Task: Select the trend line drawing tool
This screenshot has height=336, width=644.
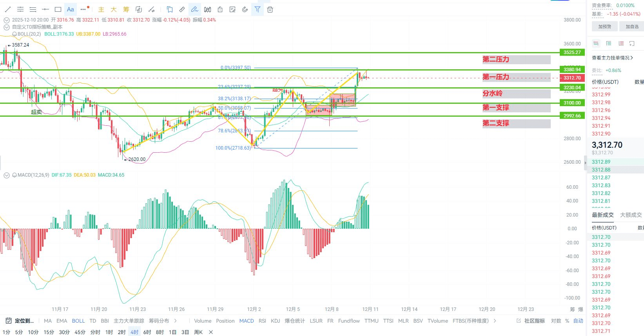Action: click(8, 9)
